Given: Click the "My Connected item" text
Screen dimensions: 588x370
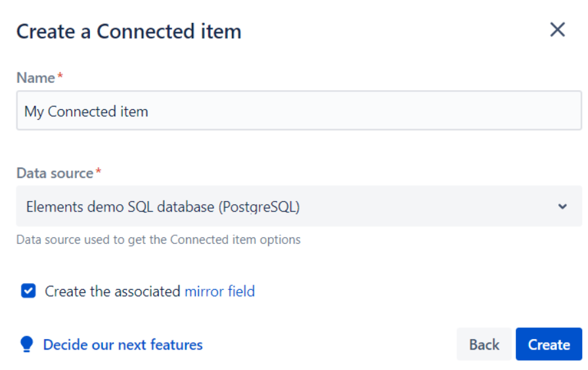Looking at the screenshot, I should 86,112.
